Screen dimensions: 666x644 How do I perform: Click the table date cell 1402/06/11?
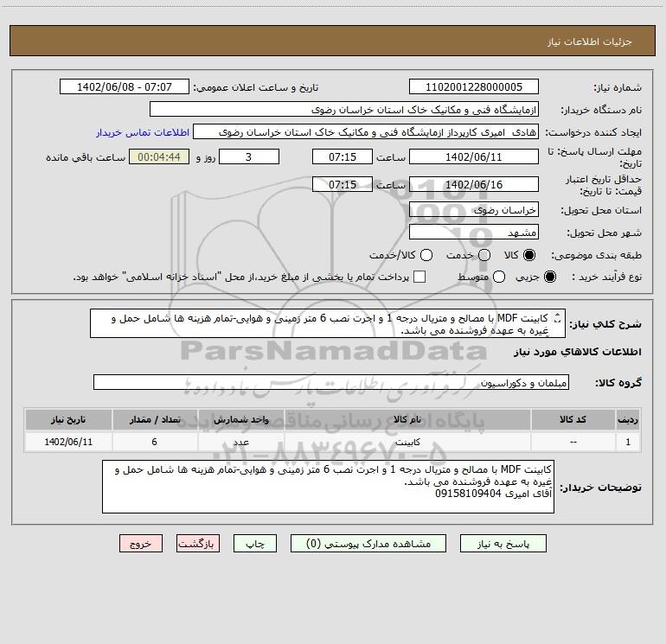point(68,442)
